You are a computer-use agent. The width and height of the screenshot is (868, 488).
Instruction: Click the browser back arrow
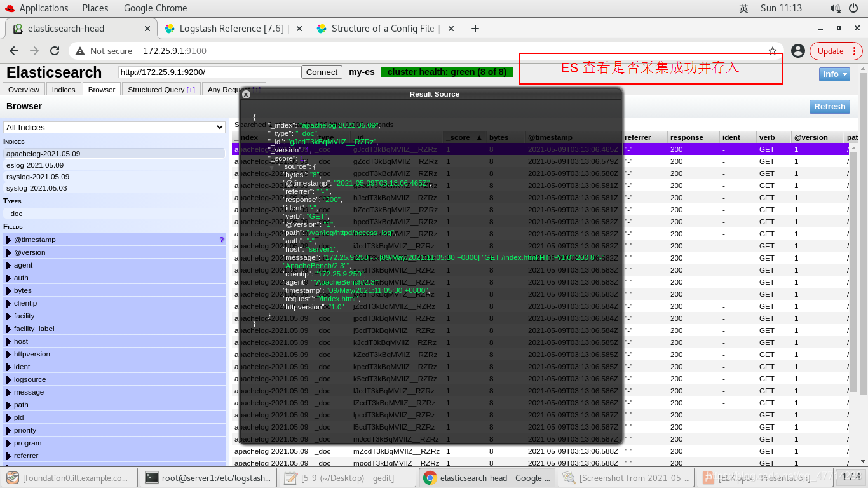tap(14, 51)
